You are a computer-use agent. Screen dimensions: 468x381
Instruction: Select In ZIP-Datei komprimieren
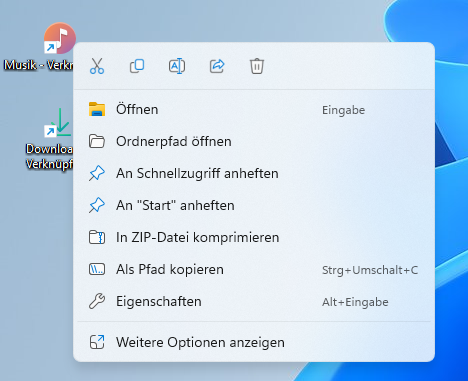(254, 237)
